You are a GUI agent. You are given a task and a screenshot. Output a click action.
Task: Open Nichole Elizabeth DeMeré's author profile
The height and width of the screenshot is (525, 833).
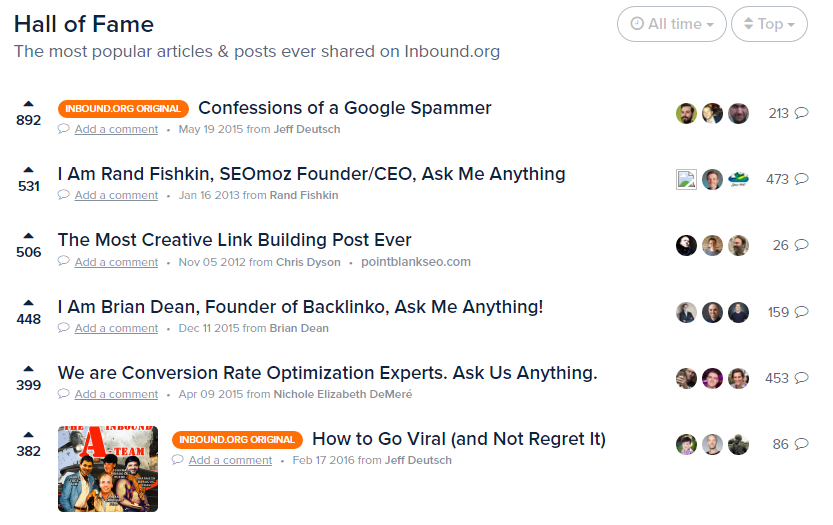click(x=343, y=394)
